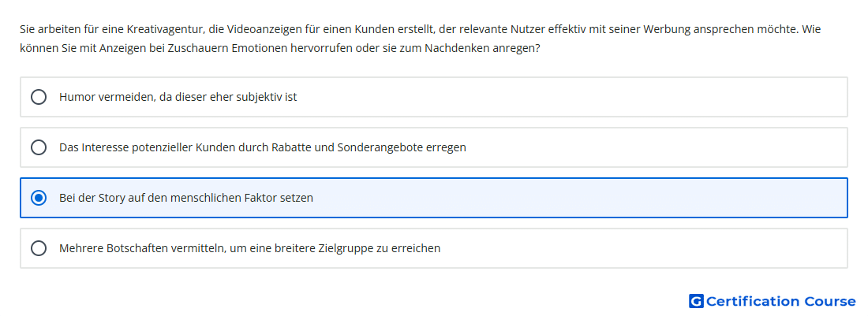Click the selected "menschlichen Faktor" radio button

(38, 198)
